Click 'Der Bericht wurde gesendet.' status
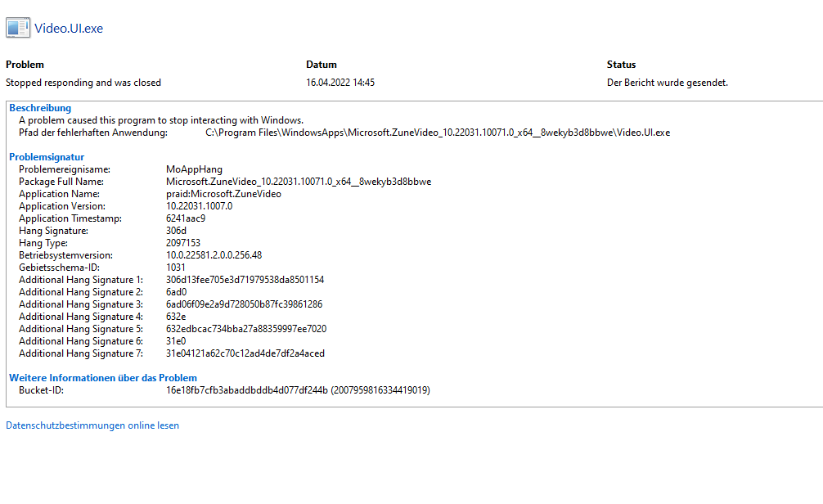Image resolution: width=823 pixels, height=504 pixels. coord(667,83)
